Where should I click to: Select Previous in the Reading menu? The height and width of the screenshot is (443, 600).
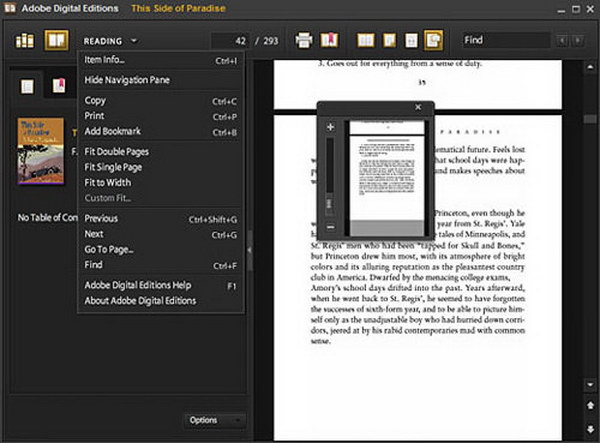coord(161,218)
